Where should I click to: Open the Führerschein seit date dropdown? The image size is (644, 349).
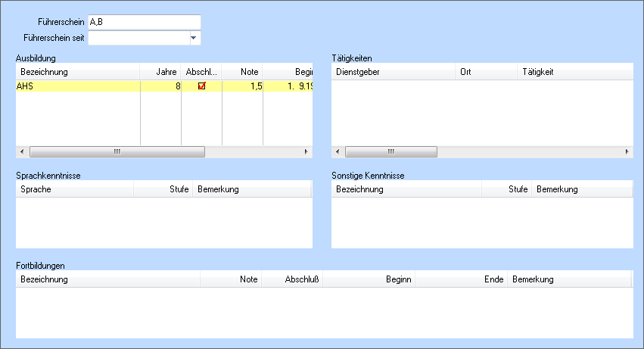click(x=193, y=37)
